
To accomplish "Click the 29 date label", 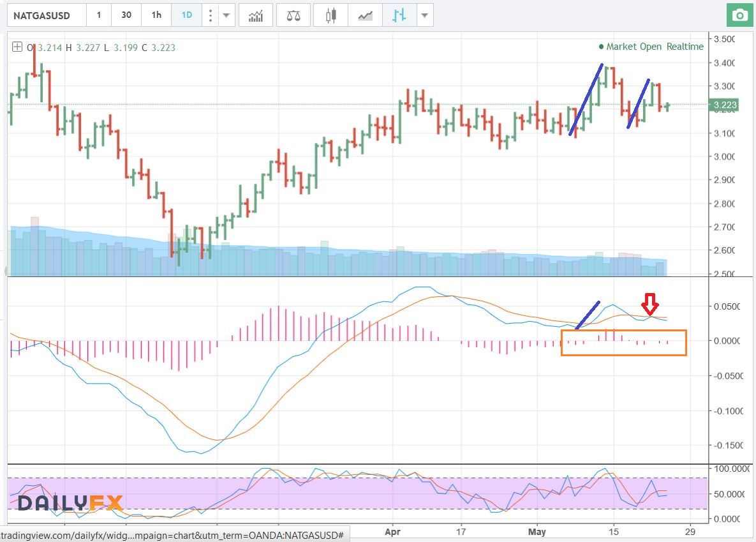I will [x=690, y=531].
